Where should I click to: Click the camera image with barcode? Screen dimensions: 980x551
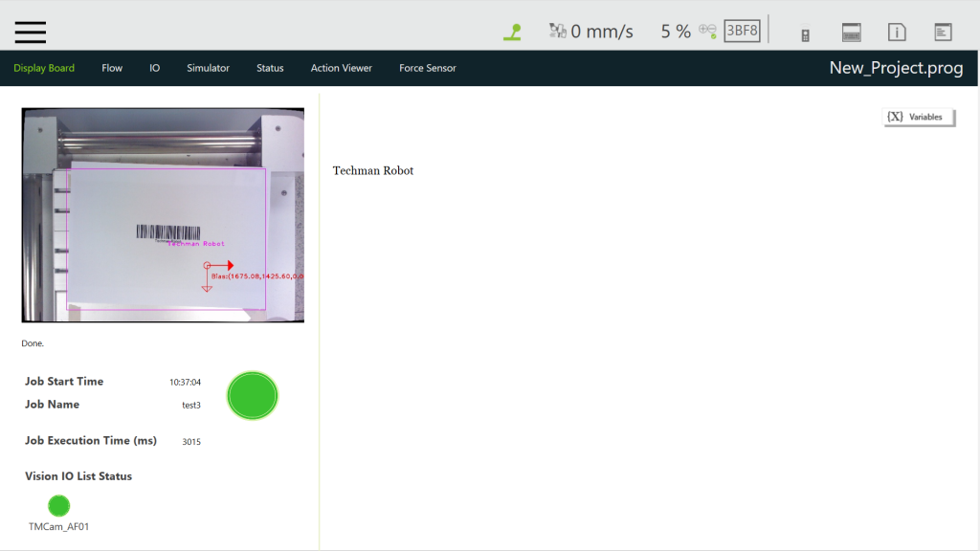(163, 214)
